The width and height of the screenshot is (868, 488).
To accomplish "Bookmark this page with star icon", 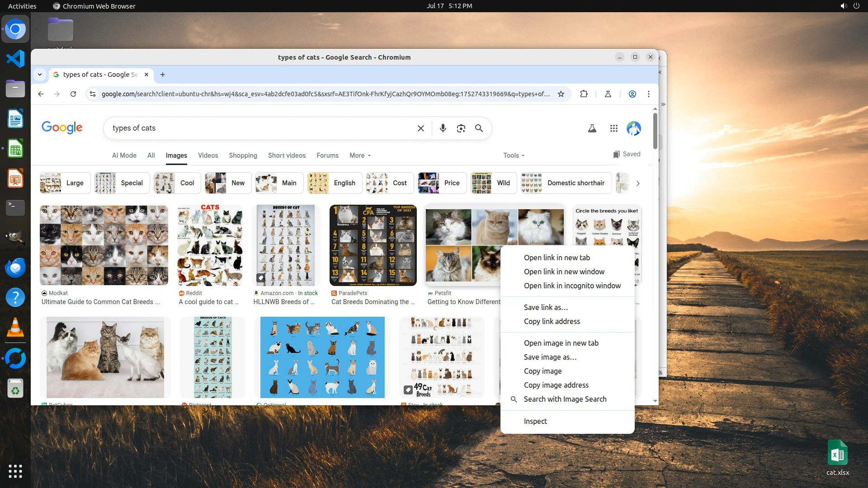I will pyautogui.click(x=561, y=94).
